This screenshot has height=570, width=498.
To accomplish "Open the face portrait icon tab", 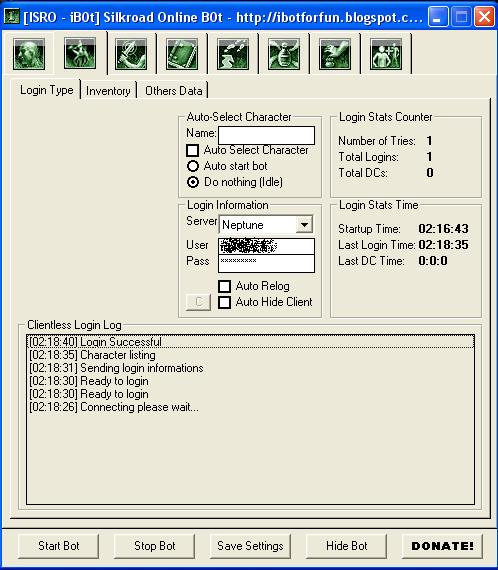I will (29, 54).
